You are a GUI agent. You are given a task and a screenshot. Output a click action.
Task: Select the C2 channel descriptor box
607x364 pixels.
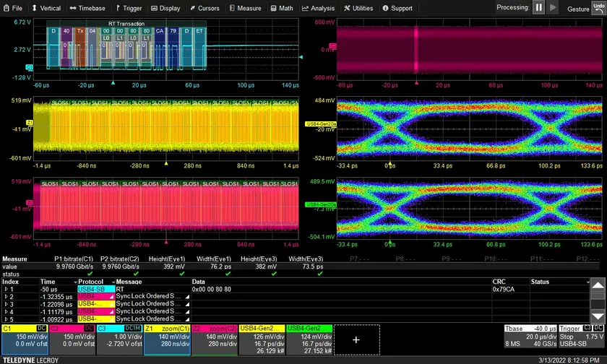72,338
